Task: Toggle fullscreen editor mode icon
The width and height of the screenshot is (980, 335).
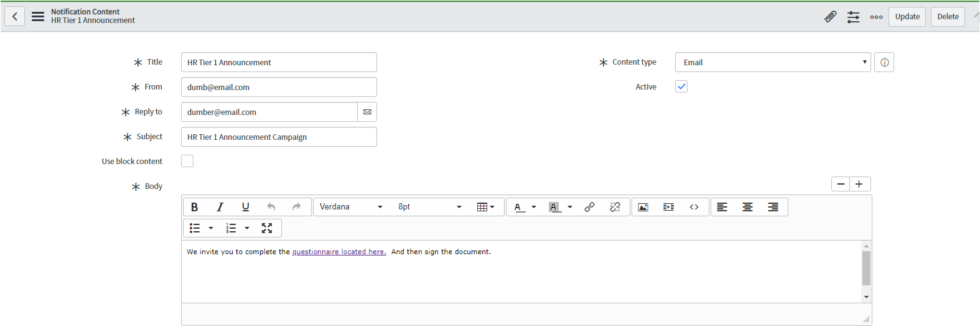Action: pos(267,228)
